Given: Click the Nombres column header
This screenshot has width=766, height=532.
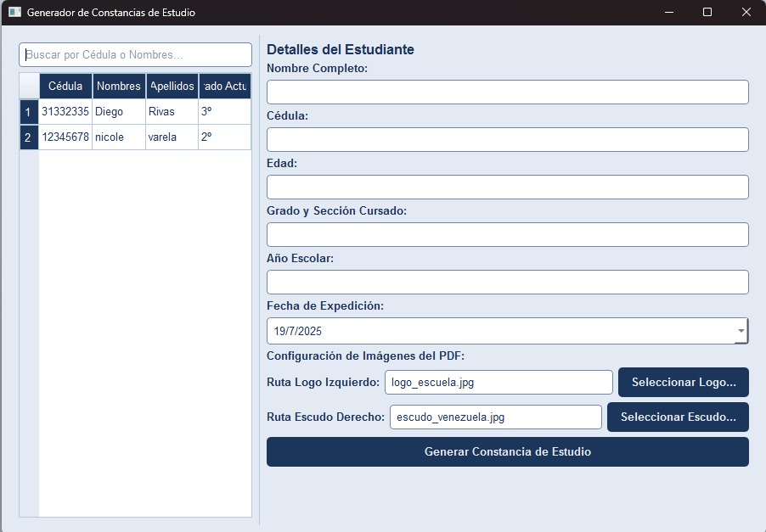Looking at the screenshot, I should (119, 86).
